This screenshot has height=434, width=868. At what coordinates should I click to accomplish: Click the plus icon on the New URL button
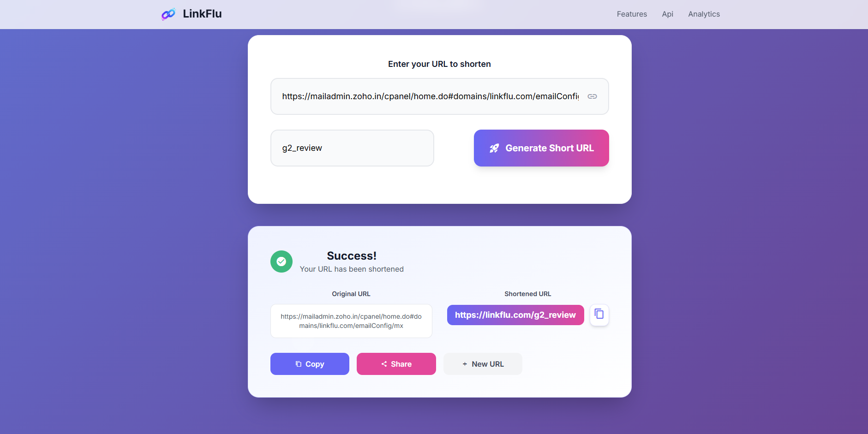click(x=464, y=364)
